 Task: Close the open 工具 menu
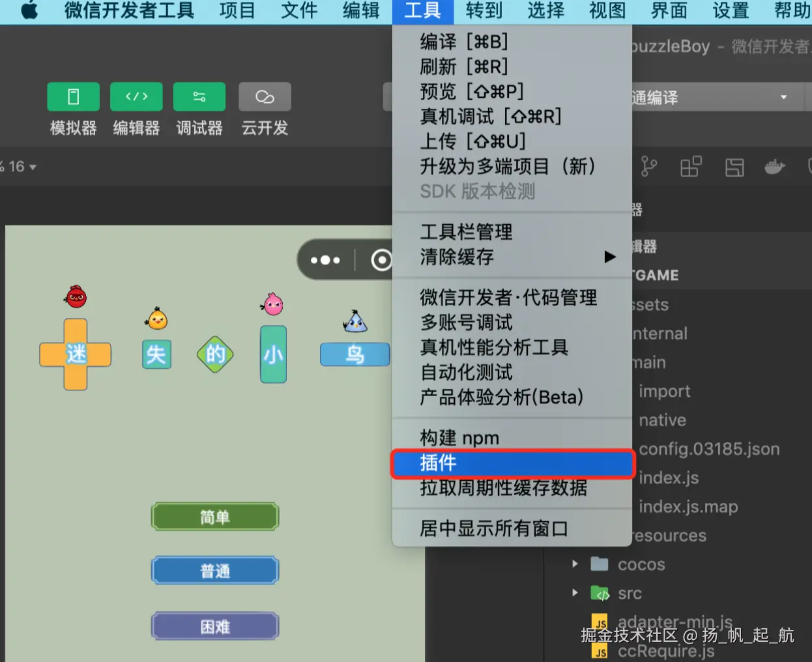(x=423, y=11)
